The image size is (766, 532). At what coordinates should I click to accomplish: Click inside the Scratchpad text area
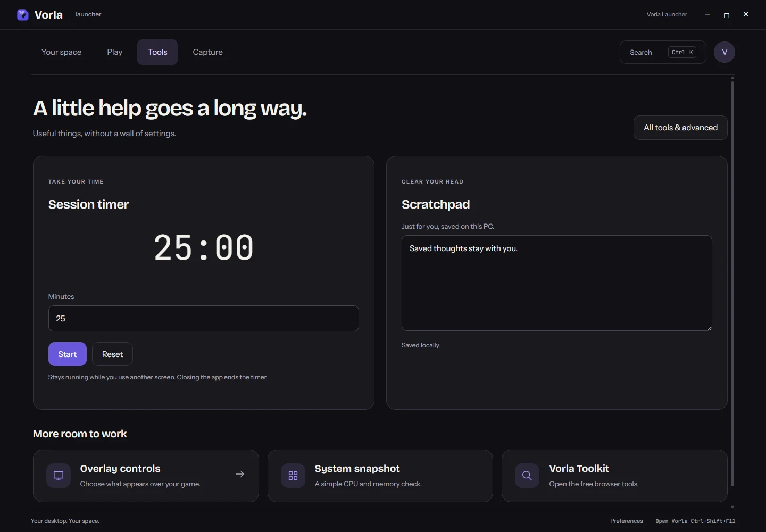557,283
